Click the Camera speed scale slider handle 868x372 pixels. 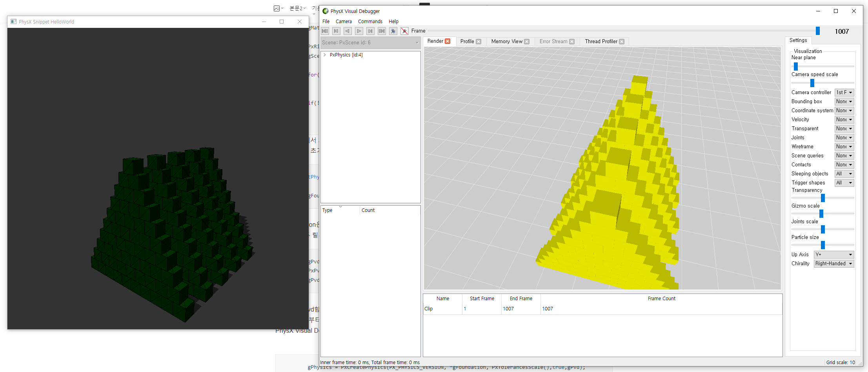[x=812, y=83]
